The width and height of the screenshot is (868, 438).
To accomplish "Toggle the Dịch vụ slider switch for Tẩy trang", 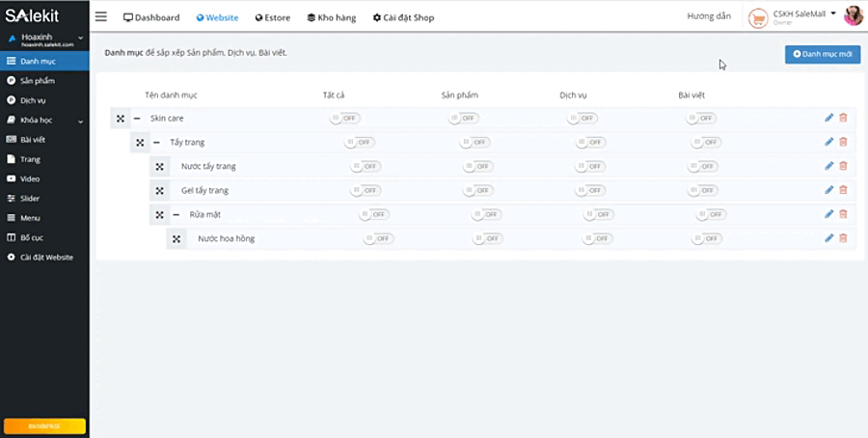I will click(x=589, y=143).
